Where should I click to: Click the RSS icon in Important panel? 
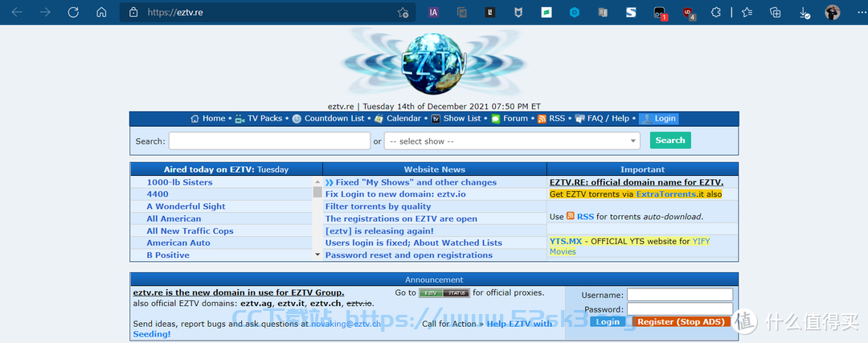click(x=570, y=216)
